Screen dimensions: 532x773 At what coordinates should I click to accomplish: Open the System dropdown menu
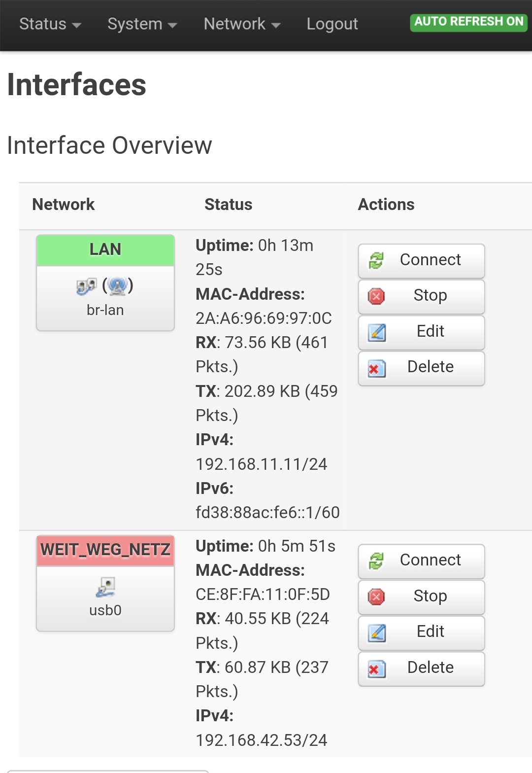click(x=142, y=24)
